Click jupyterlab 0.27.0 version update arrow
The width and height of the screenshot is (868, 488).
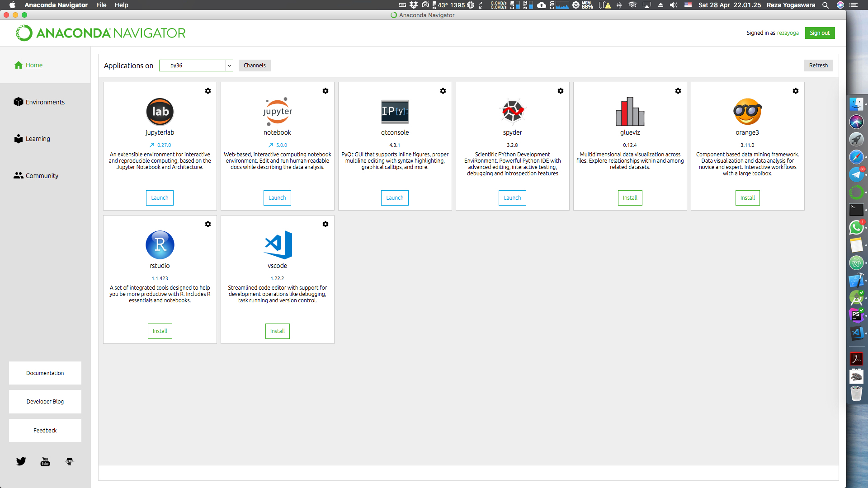pos(152,145)
